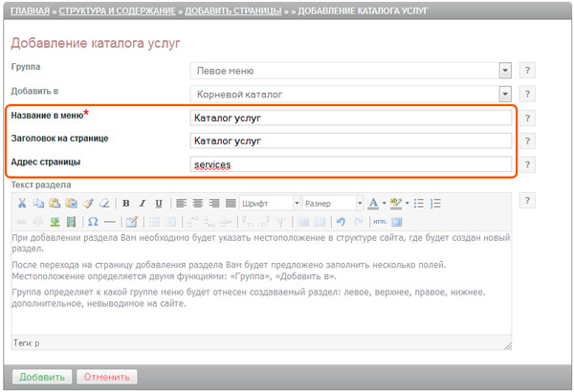Click the Адрес страницы input field

point(351,164)
